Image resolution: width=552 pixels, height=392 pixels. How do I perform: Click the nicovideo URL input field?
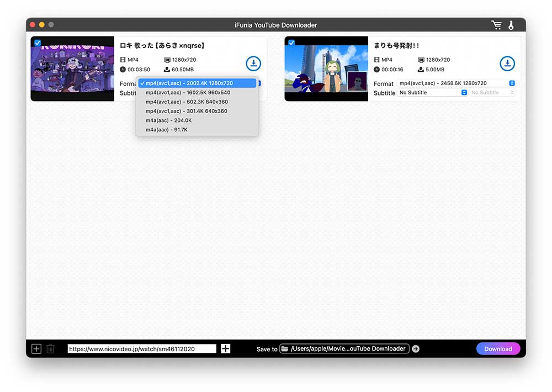click(x=142, y=349)
